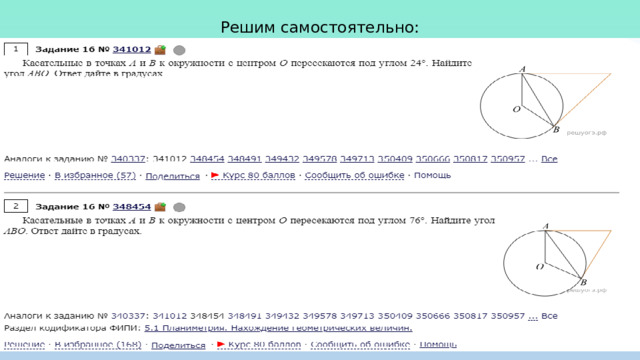
Task: Click 'Помощь' link under task 2
Action: point(438,344)
